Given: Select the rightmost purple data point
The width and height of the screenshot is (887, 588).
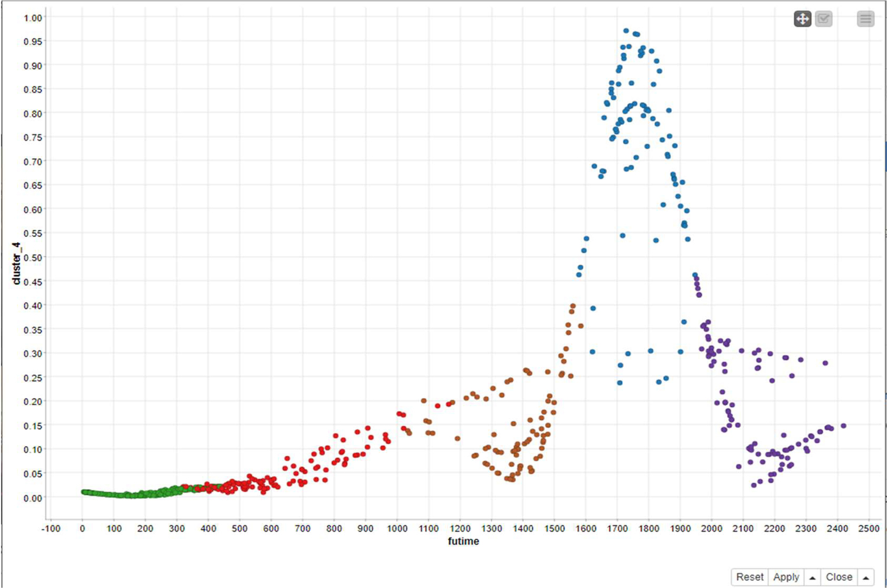Looking at the screenshot, I should click(x=843, y=425).
